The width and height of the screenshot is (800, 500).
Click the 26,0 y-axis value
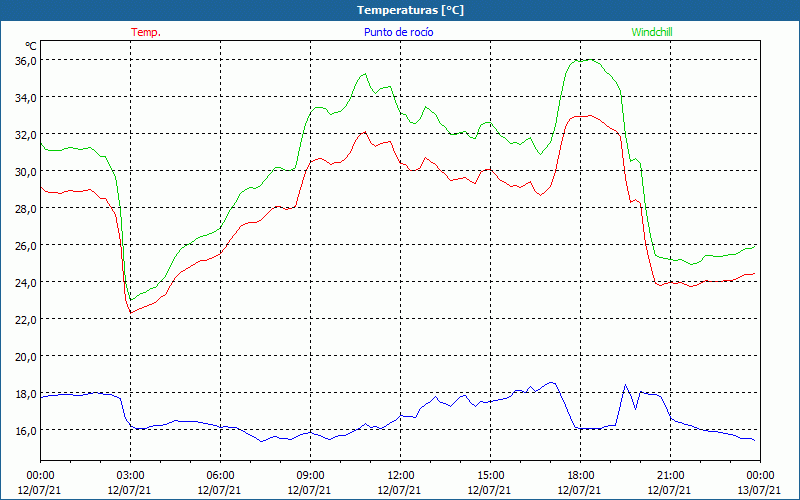tap(26, 245)
